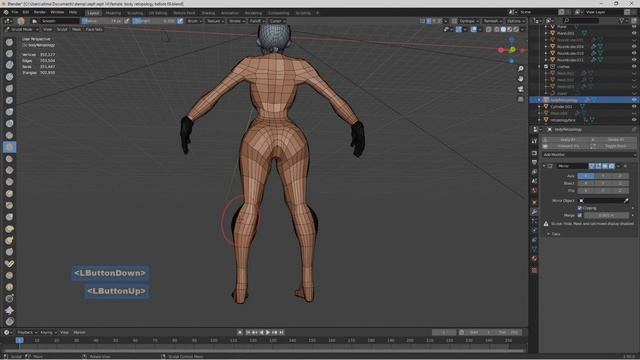Open the Render properties tab
The image size is (640, 360).
pyautogui.click(x=534, y=153)
